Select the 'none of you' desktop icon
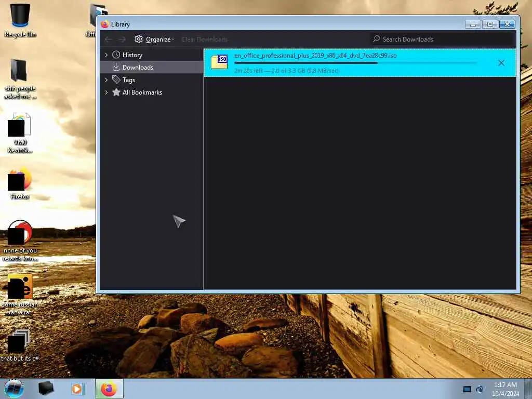The height and width of the screenshot is (399, 532). [20, 241]
